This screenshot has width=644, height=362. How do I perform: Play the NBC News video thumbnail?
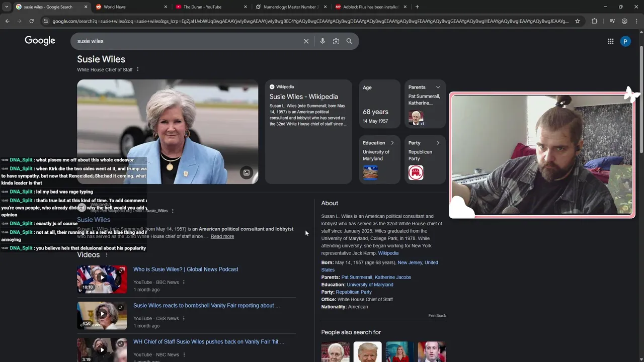coord(102,350)
